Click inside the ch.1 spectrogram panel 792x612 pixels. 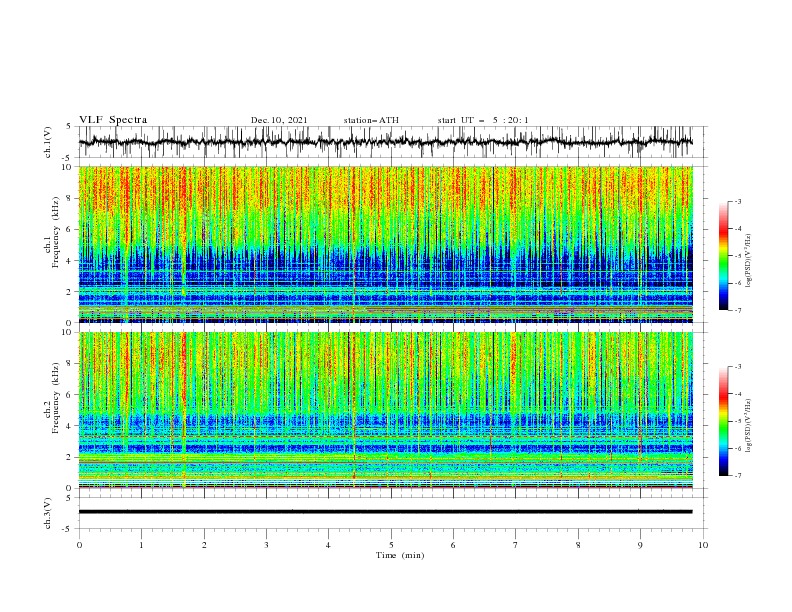385,244
